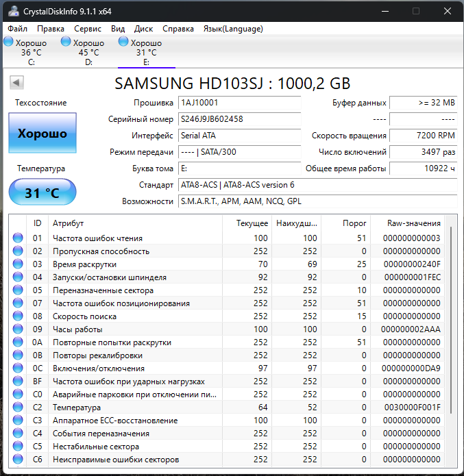Image resolution: width=464 pixels, height=476 pixels.
Task: Click attribute name Время раскрутки
Action: (x=84, y=264)
